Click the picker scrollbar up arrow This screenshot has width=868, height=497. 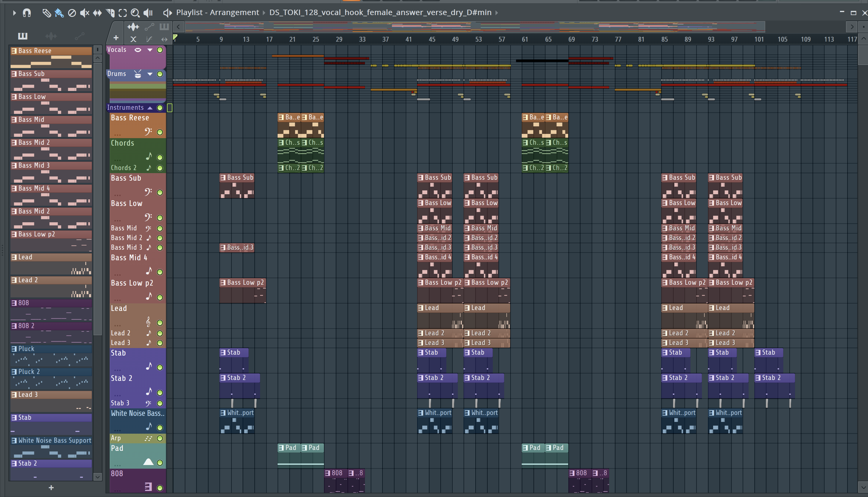(x=98, y=58)
